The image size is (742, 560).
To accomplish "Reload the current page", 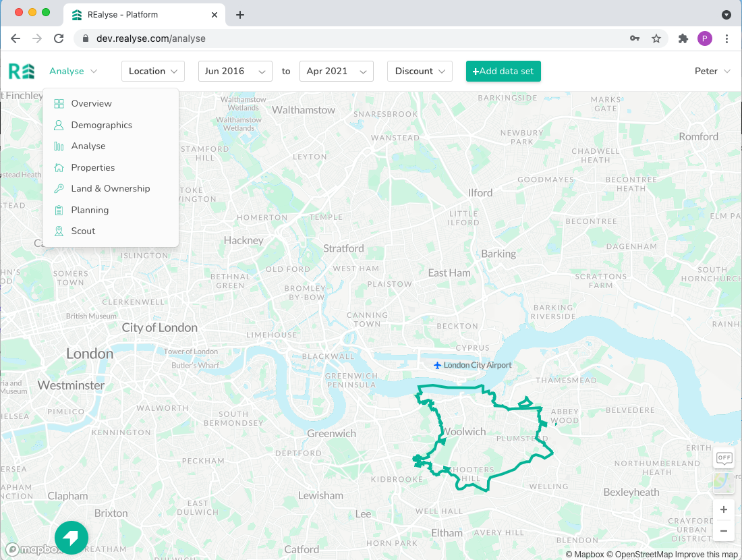I will click(59, 38).
